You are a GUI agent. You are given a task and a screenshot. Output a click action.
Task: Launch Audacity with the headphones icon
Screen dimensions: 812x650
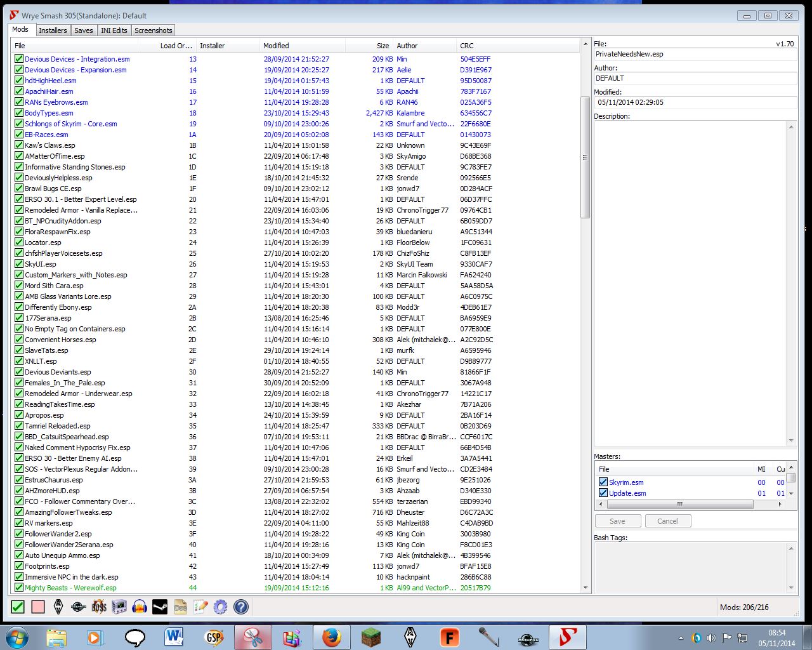click(x=140, y=607)
